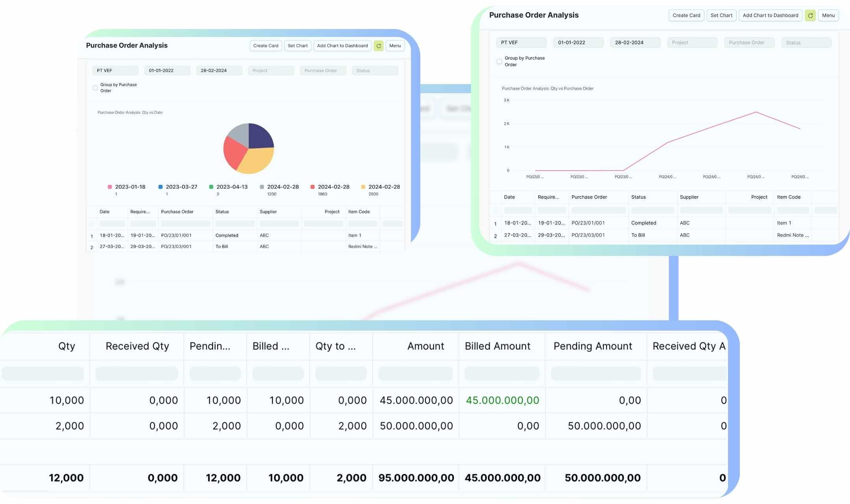The width and height of the screenshot is (850, 504).
Task: Click Set Chart in right panel
Action: click(721, 16)
